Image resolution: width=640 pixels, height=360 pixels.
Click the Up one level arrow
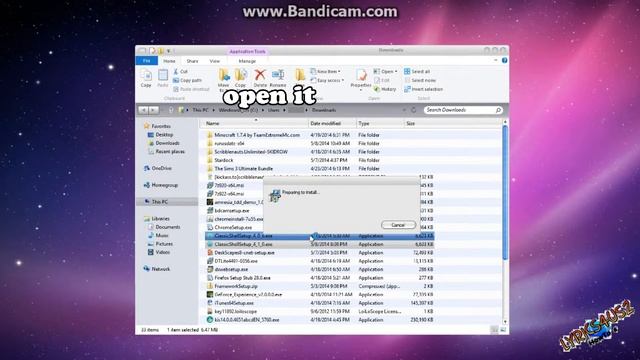pos(171,110)
